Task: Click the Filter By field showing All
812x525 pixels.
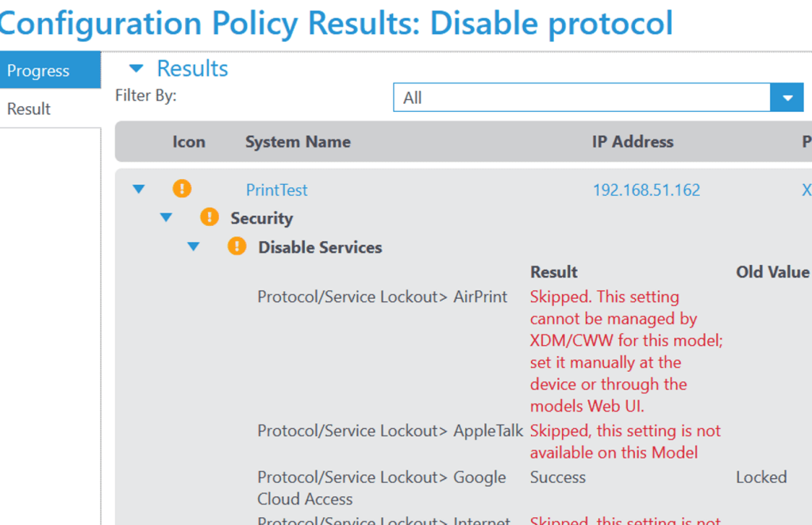Action: (581, 98)
